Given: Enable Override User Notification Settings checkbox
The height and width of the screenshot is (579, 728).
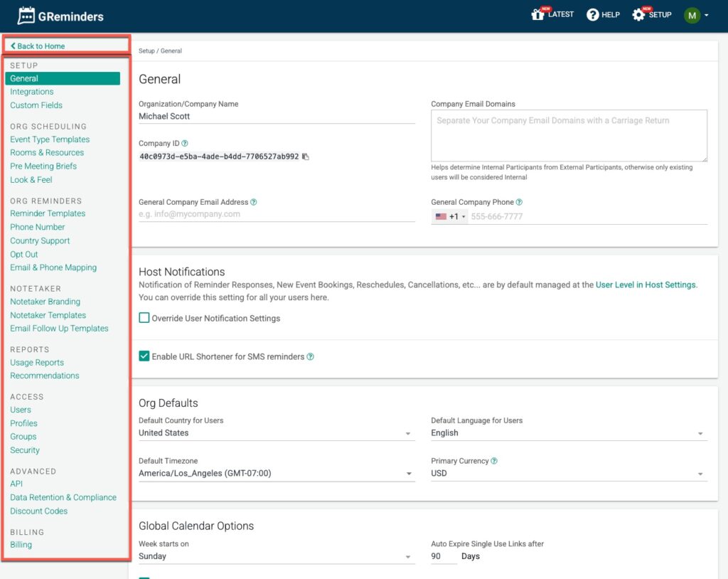Looking at the screenshot, I should 144,318.
